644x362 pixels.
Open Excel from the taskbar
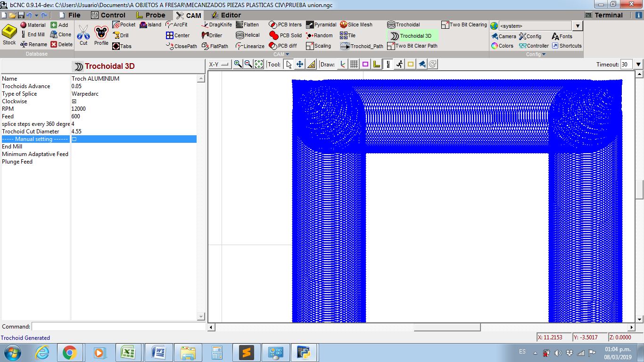(128, 353)
